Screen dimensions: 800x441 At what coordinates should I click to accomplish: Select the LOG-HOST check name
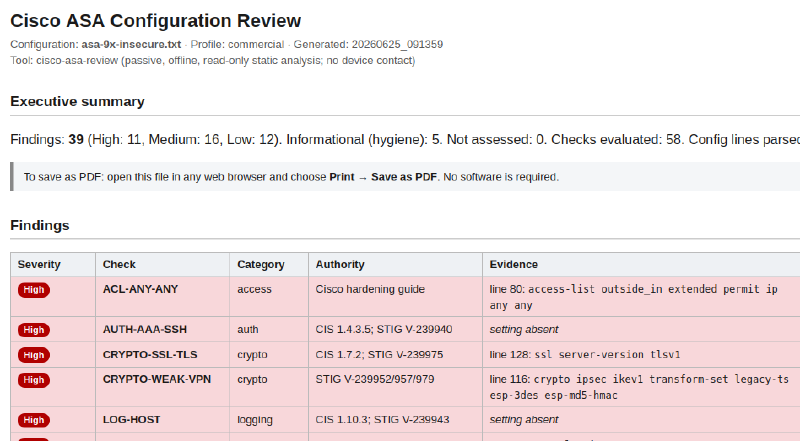[132, 420]
